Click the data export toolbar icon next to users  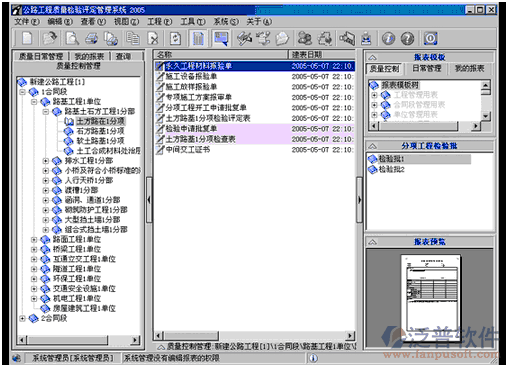point(325,38)
